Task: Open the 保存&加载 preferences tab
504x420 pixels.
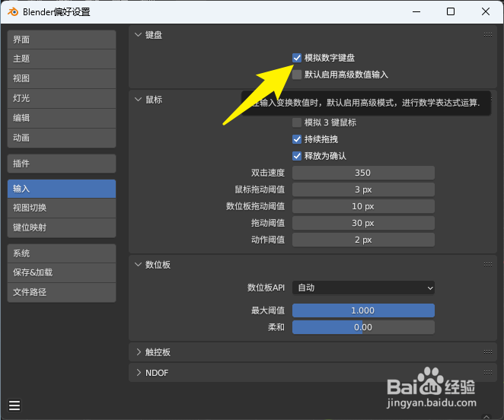Action: 62,273
